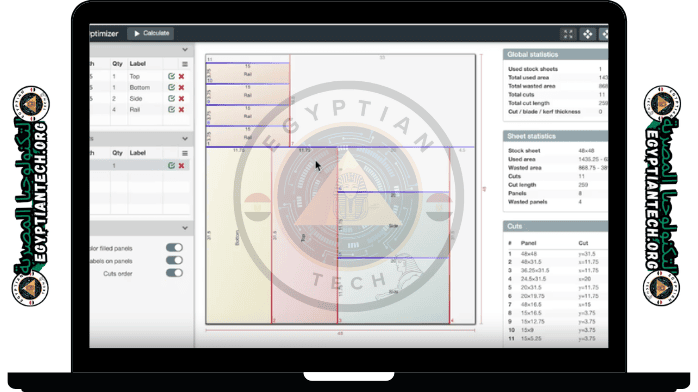Click the 'Rail' label cell

[x=134, y=109]
